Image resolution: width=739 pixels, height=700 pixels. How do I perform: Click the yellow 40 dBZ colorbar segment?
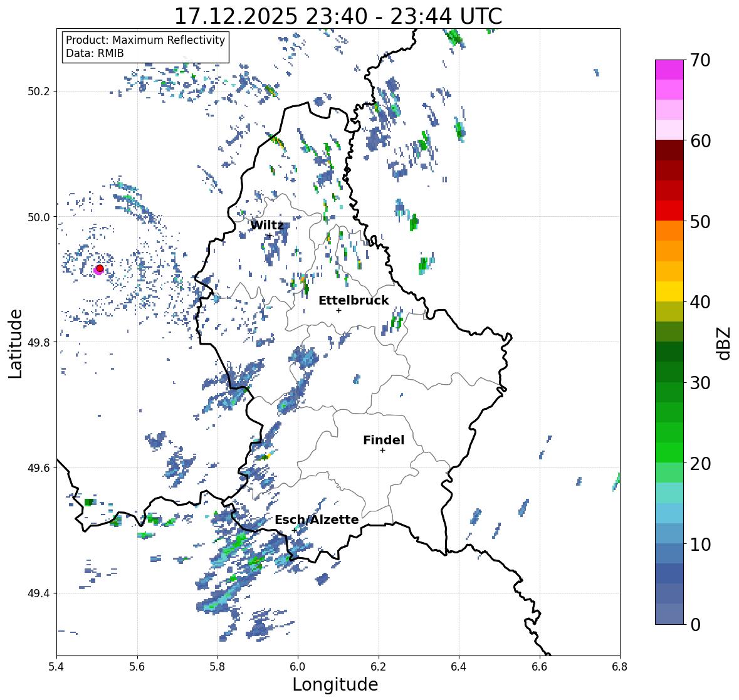click(x=669, y=291)
